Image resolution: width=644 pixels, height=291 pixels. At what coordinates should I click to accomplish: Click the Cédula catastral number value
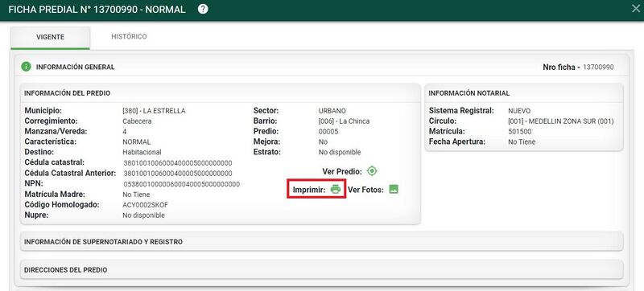point(177,162)
